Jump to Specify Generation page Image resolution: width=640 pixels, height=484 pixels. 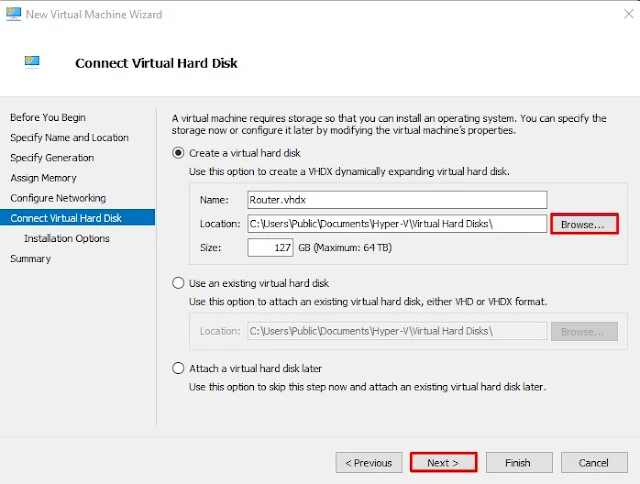52,158
